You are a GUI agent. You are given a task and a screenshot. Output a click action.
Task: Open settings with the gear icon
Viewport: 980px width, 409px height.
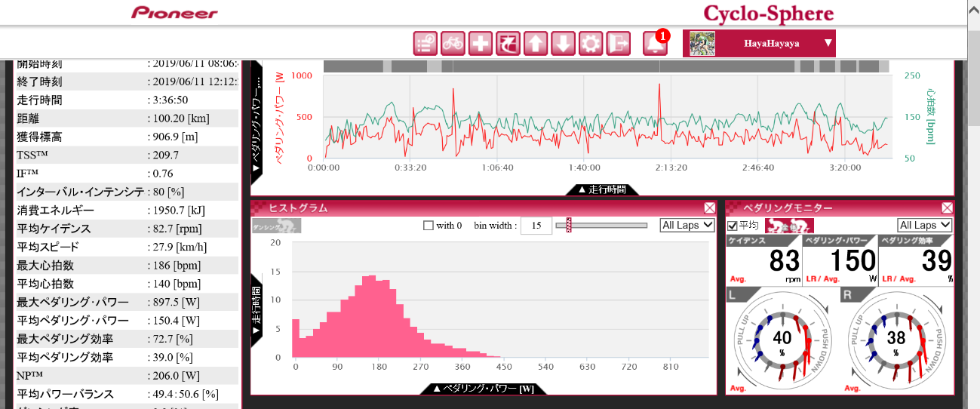tap(590, 44)
